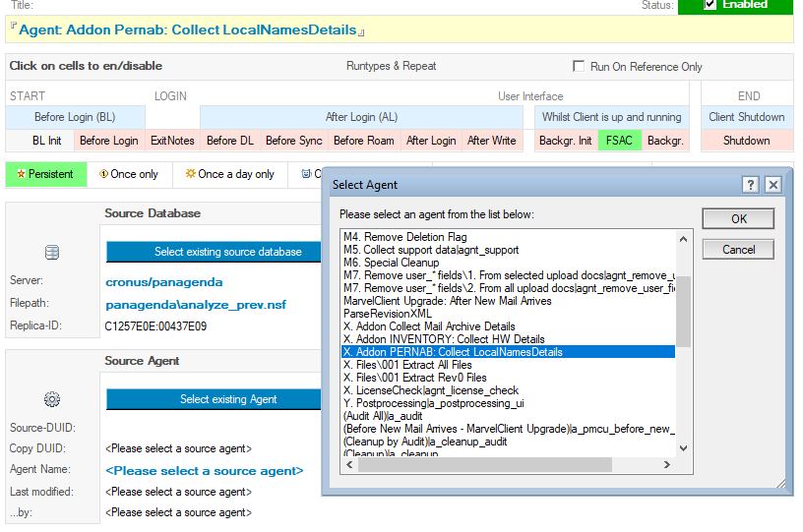
Task: Toggle the BL Init runtype cell
Action: (40, 141)
